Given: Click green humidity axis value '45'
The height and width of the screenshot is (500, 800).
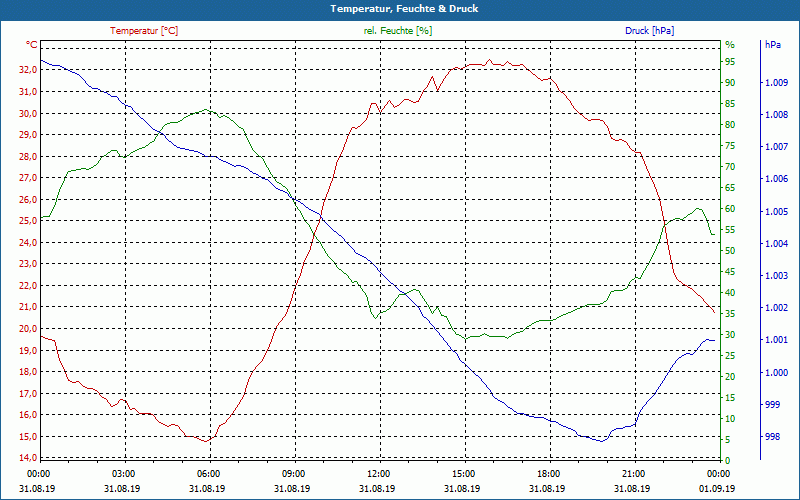Looking at the screenshot, I should click(x=730, y=272).
